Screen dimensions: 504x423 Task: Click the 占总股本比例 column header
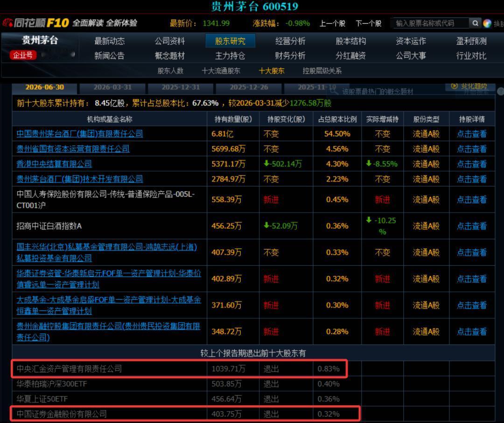(337, 120)
